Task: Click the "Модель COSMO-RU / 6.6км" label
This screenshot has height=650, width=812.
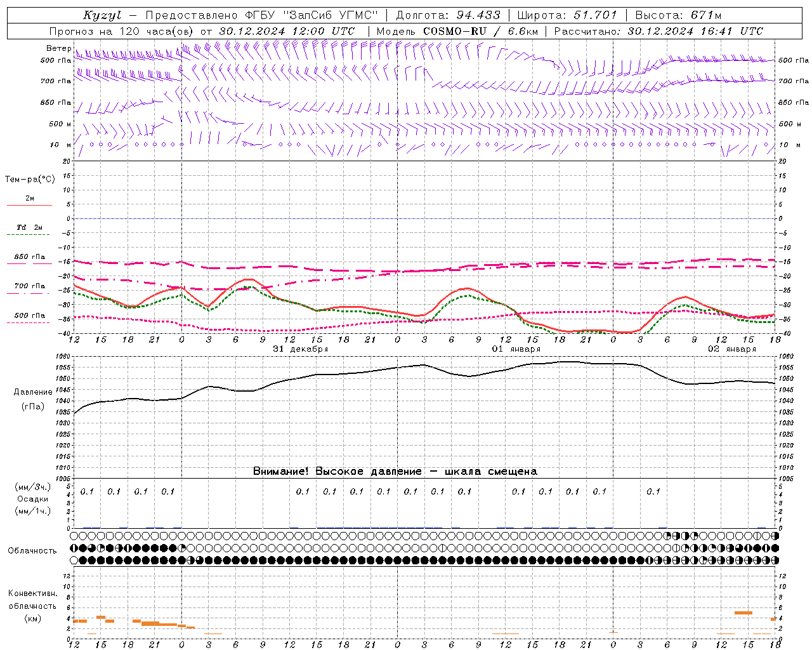Action: point(457,31)
